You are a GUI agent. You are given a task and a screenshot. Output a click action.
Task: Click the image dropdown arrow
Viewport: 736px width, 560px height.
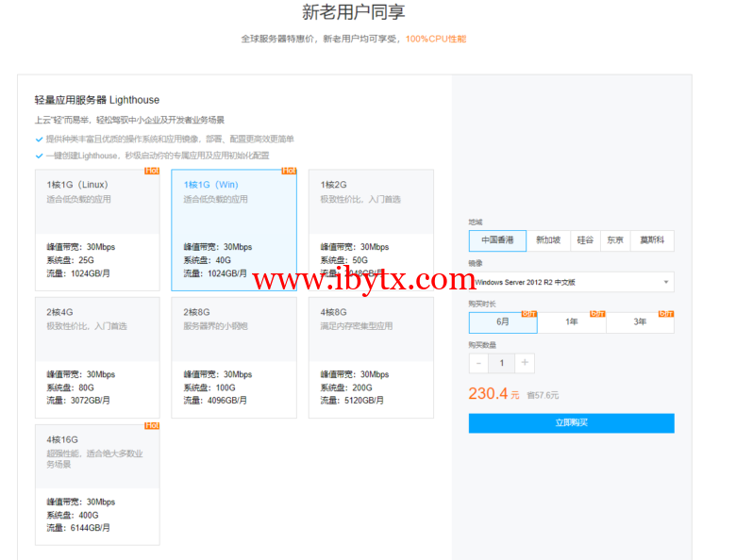point(666,282)
